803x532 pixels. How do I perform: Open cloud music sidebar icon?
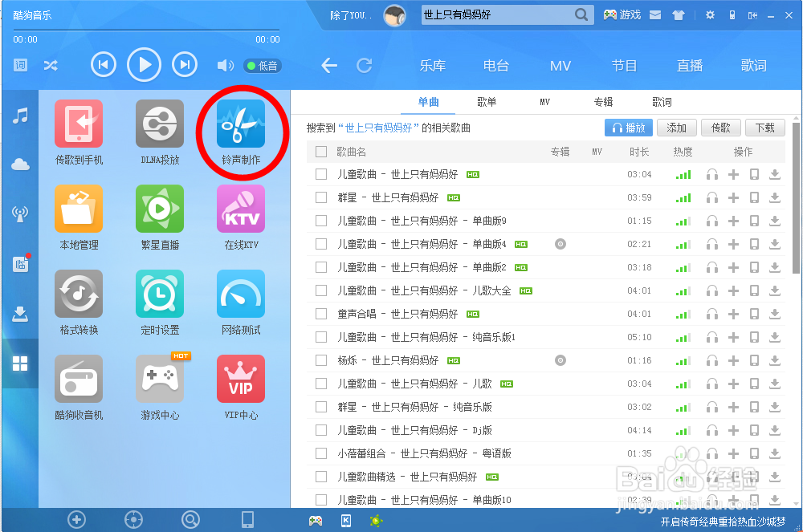tap(20, 164)
